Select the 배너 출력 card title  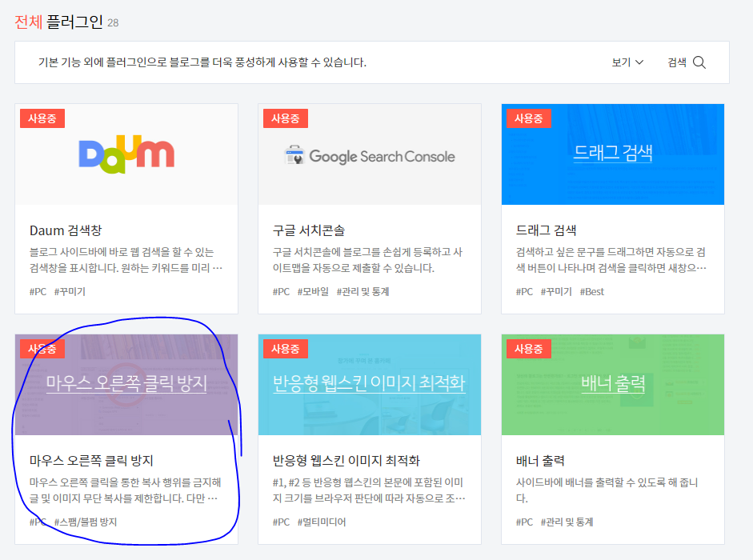[540, 461]
